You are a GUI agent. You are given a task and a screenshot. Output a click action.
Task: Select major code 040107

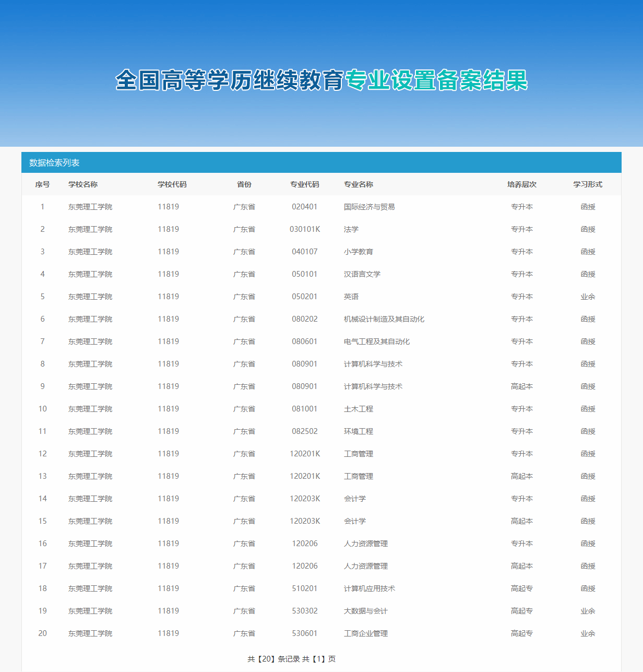[x=305, y=252]
